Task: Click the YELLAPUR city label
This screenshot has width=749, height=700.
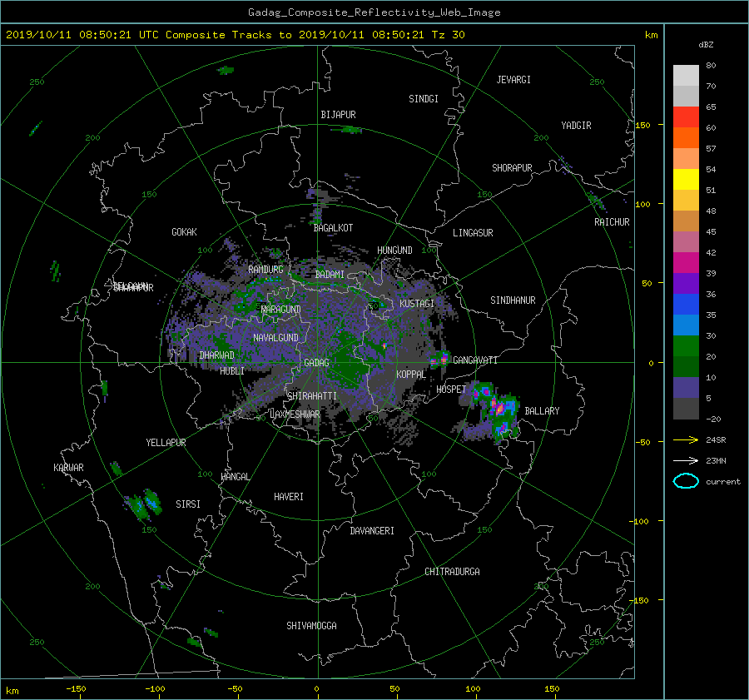Action: 166,443
